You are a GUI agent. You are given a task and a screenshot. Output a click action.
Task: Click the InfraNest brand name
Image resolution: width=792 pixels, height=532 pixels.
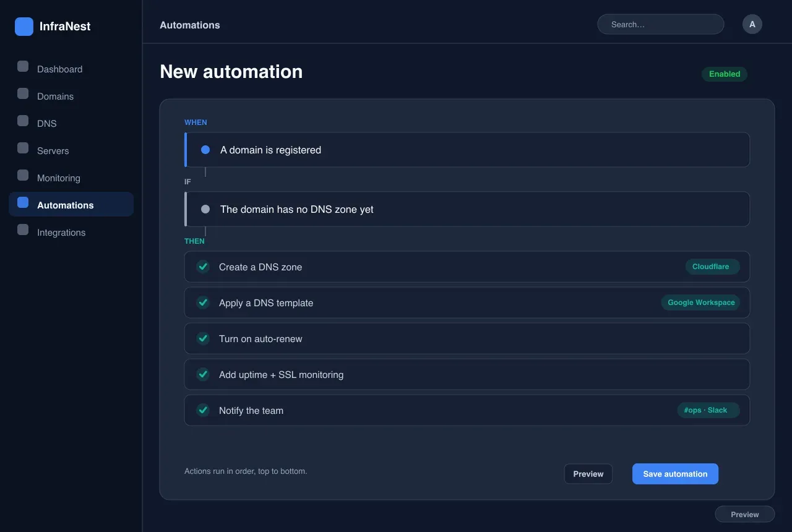click(65, 27)
